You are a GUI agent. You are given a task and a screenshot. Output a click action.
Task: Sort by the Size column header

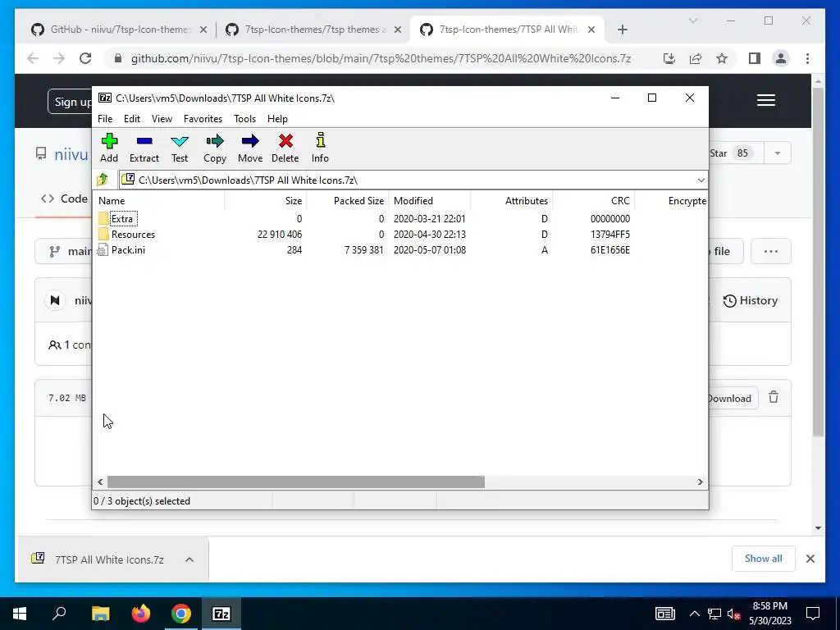[265, 201]
